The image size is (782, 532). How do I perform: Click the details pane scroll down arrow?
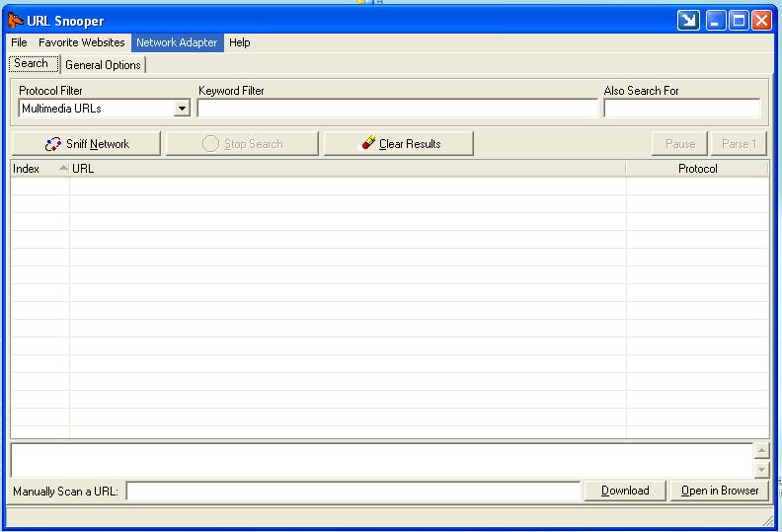(761, 469)
